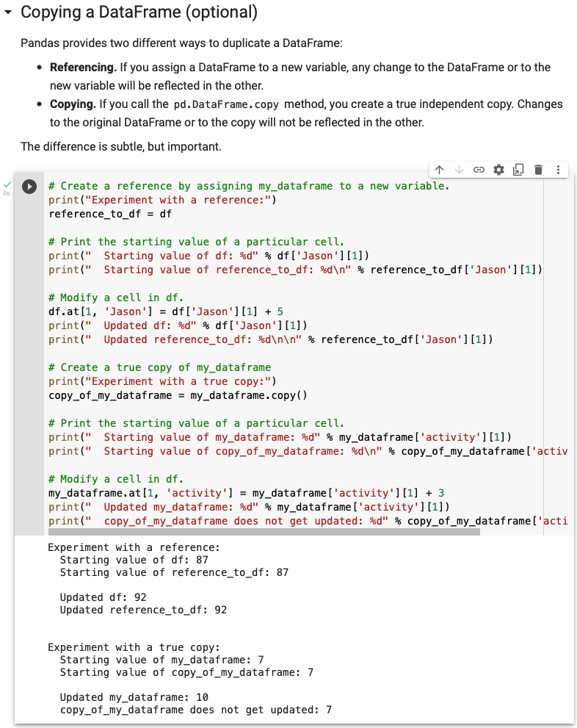Click the 'Copying a DataFrame (optional)' heading

[x=139, y=12]
